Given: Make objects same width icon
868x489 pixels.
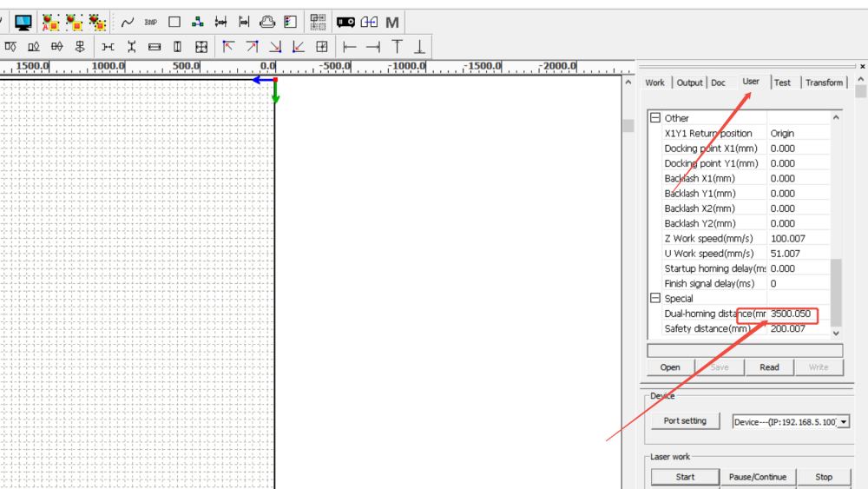Looking at the screenshot, I should click(x=155, y=47).
